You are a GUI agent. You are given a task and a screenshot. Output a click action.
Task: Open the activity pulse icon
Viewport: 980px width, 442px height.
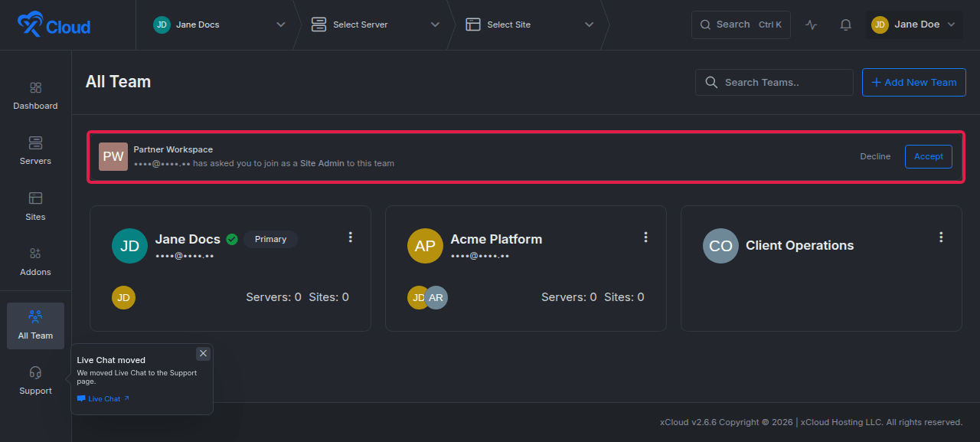pyautogui.click(x=812, y=25)
